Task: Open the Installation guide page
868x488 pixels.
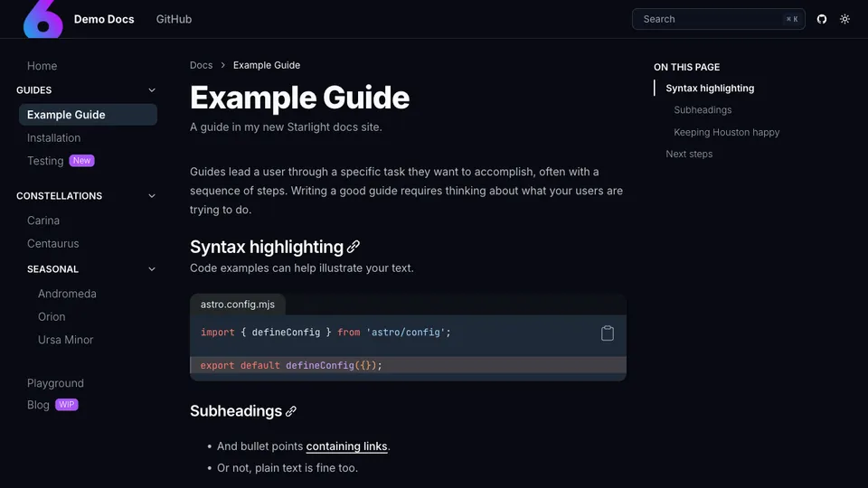Action: tap(53, 137)
